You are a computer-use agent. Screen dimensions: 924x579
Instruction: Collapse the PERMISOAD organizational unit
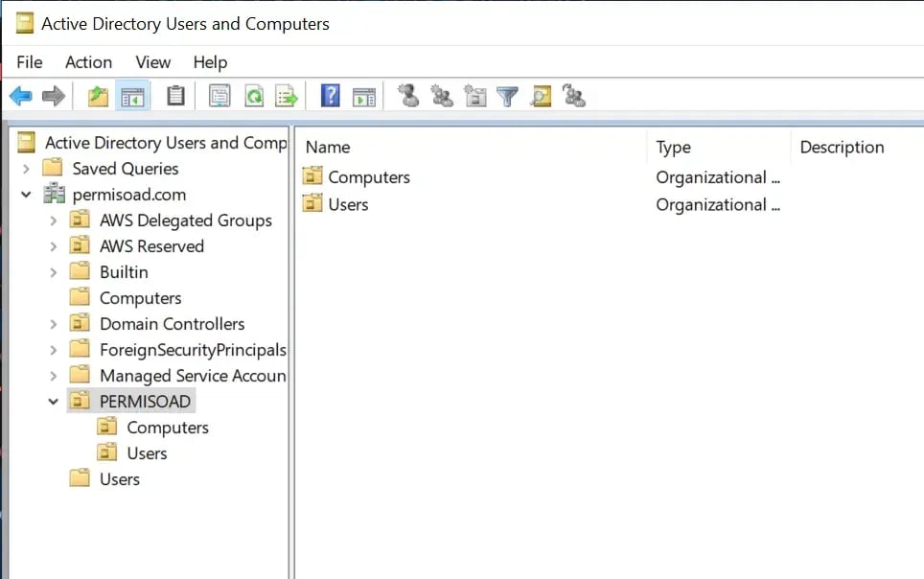click(x=53, y=402)
